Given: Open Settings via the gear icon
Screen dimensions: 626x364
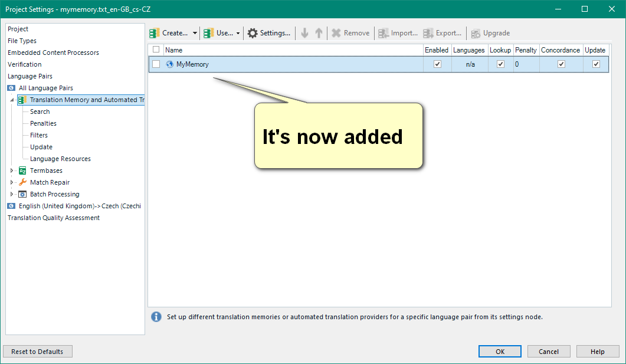Looking at the screenshot, I should [x=253, y=33].
